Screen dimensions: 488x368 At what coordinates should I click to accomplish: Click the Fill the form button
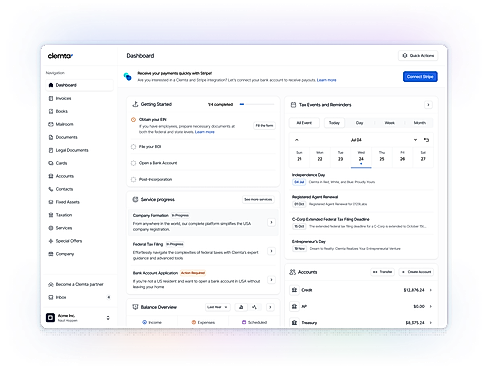coord(264,126)
